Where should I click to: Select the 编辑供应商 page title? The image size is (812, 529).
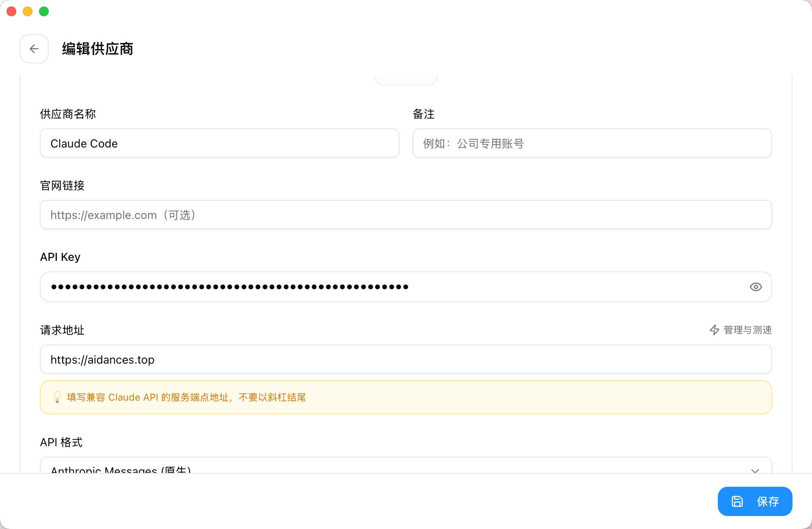[97, 49]
